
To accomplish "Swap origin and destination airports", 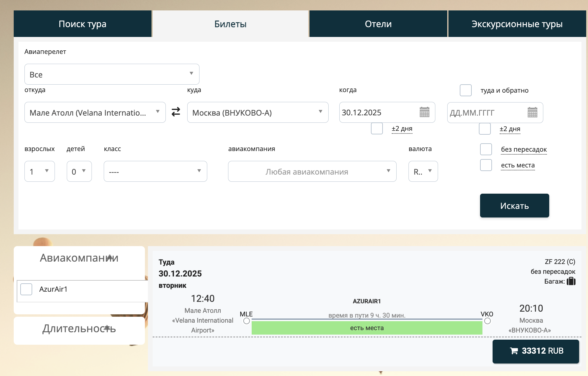I will tap(176, 112).
